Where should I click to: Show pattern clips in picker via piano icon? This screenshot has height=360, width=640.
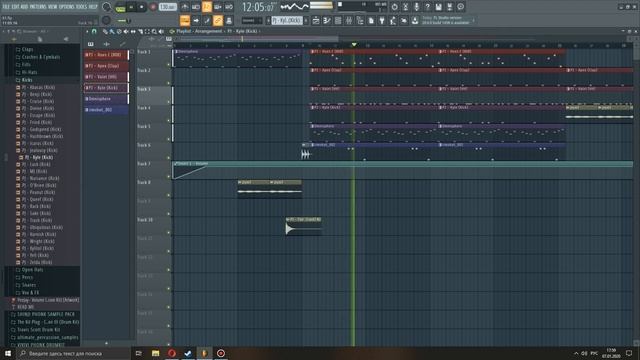90,44
